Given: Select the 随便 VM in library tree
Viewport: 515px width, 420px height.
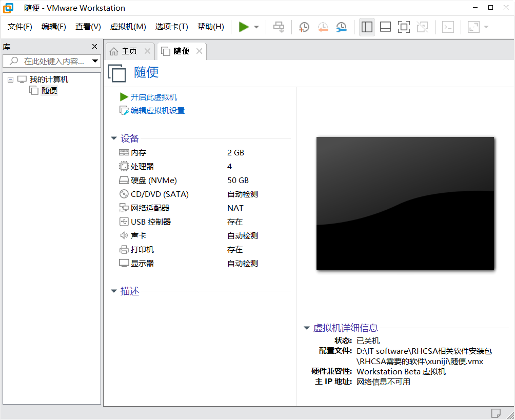Looking at the screenshot, I should 49,90.
